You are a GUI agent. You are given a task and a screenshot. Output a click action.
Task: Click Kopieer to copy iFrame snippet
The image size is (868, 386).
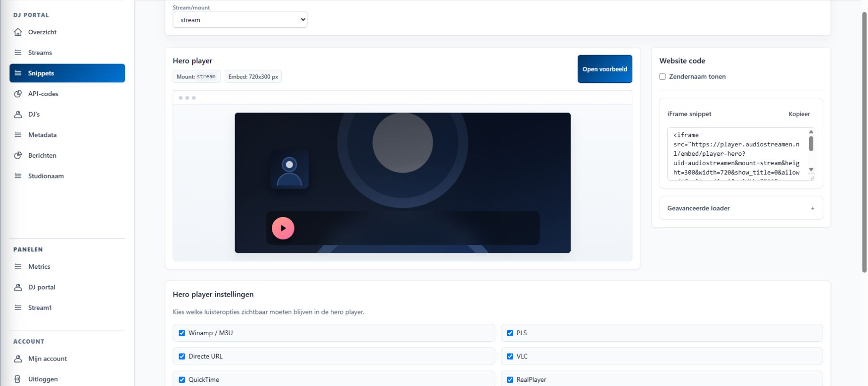pyautogui.click(x=799, y=114)
